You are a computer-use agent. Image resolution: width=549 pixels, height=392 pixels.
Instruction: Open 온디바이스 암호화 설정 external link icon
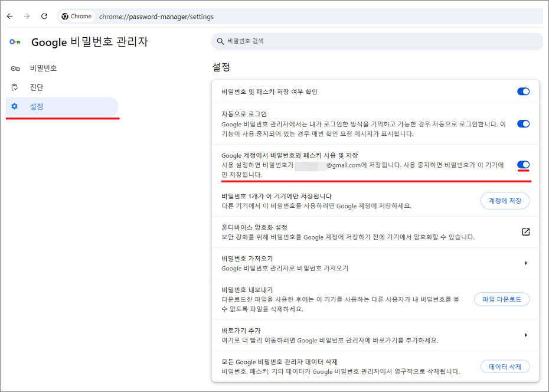click(x=525, y=231)
